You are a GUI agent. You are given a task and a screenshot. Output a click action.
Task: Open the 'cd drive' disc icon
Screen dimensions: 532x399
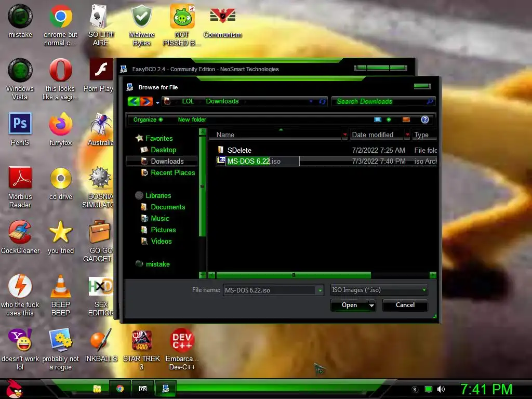[x=60, y=183]
